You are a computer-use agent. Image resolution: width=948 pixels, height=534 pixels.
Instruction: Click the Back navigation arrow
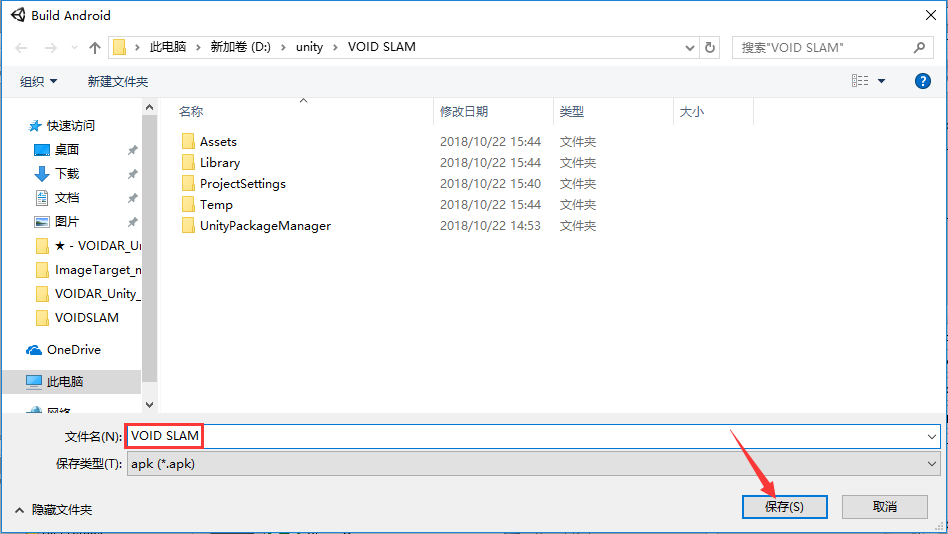[21, 48]
